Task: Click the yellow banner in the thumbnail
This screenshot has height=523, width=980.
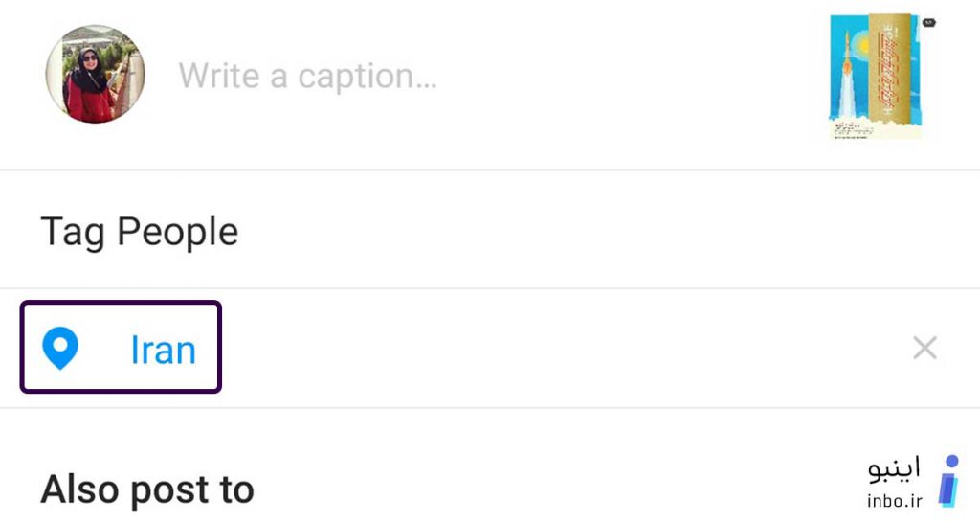Action: pos(888,69)
